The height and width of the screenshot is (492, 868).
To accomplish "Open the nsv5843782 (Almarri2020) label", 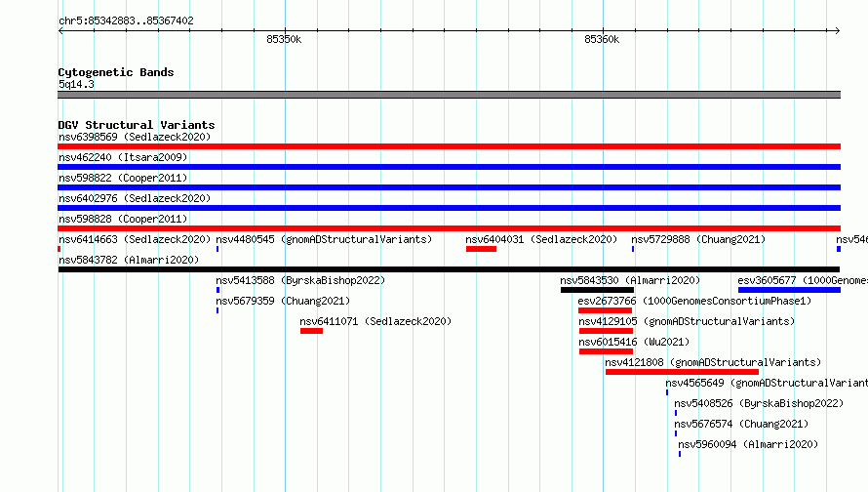I will pos(129,260).
